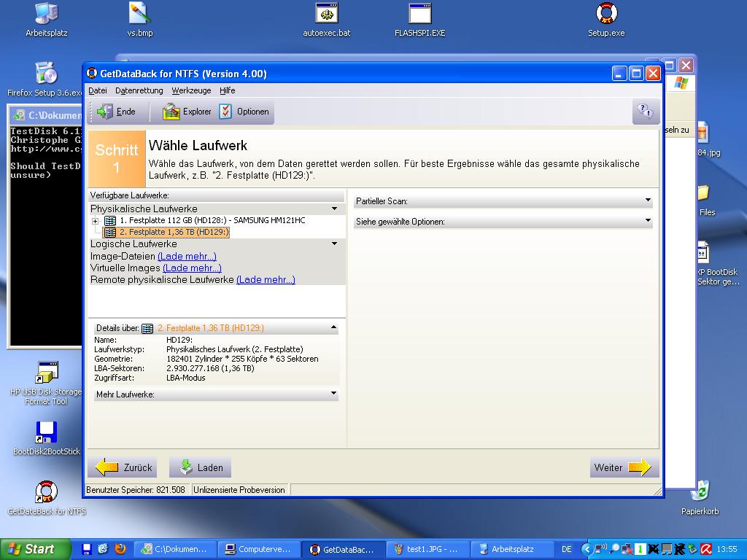747x560 pixels.
Task: Click the Laden button
Action: click(x=201, y=467)
